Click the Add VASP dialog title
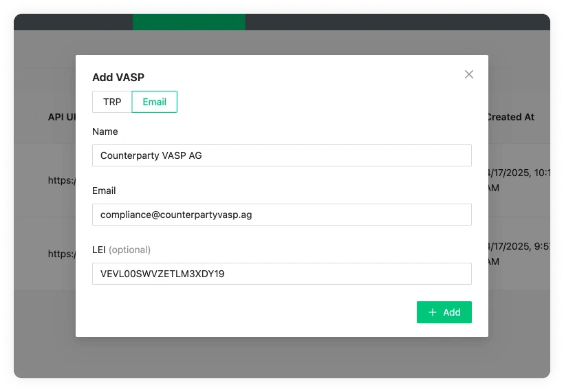This screenshot has height=392, width=564. click(118, 77)
